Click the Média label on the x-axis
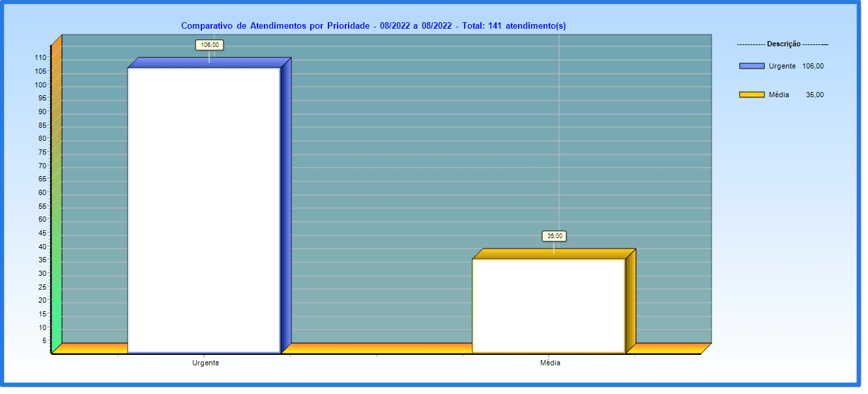The width and height of the screenshot is (868, 394). [x=550, y=363]
